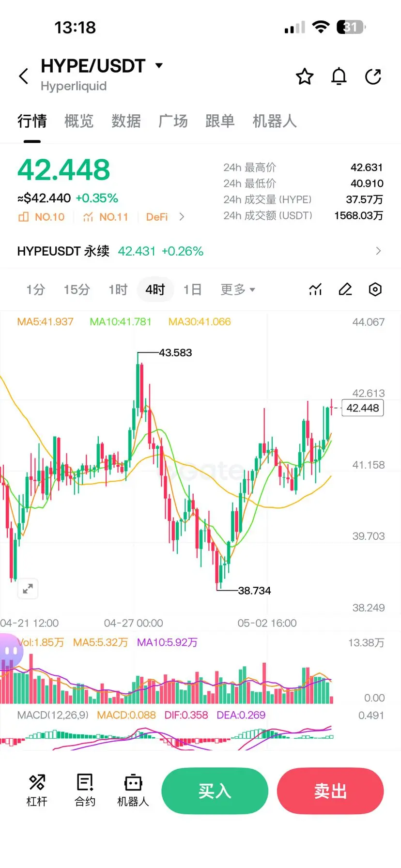Tap the 13:18 clock
This screenshot has height=868, width=401.
pyautogui.click(x=75, y=28)
